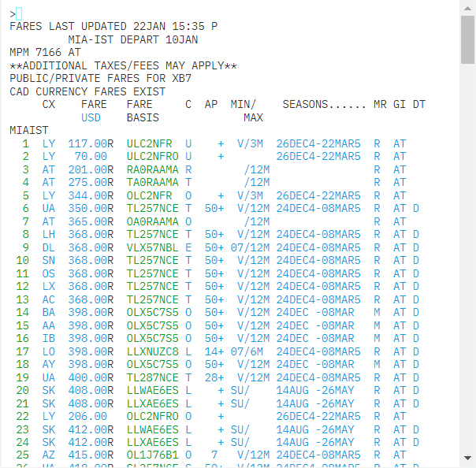Select fare line number 25
476x468 pixels.
(x=22, y=455)
